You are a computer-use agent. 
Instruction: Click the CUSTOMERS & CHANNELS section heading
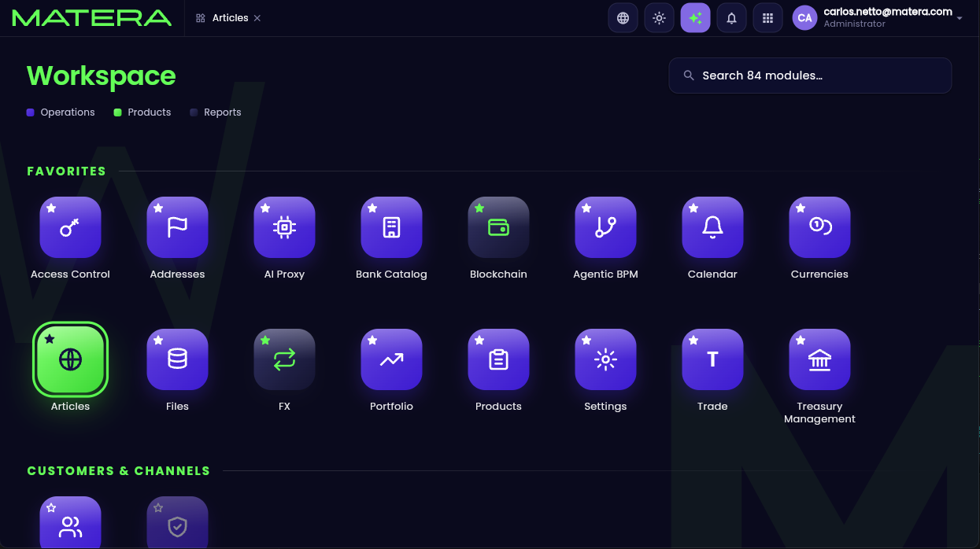pos(119,470)
